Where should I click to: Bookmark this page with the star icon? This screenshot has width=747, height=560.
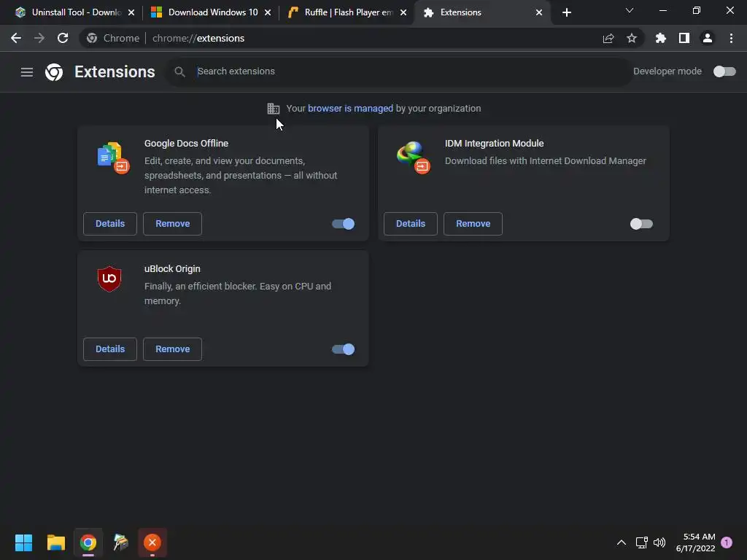(632, 38)
